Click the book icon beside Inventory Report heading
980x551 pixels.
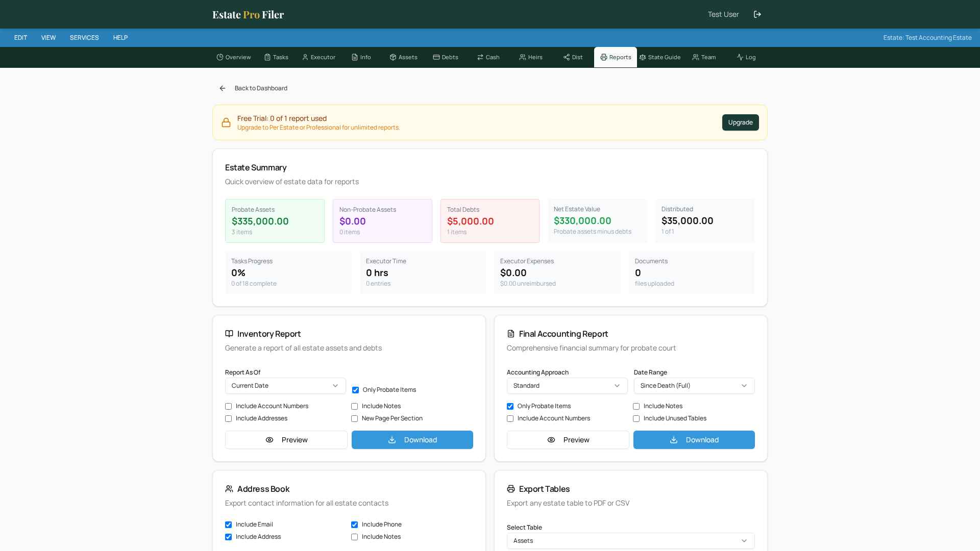click(229, 334)
